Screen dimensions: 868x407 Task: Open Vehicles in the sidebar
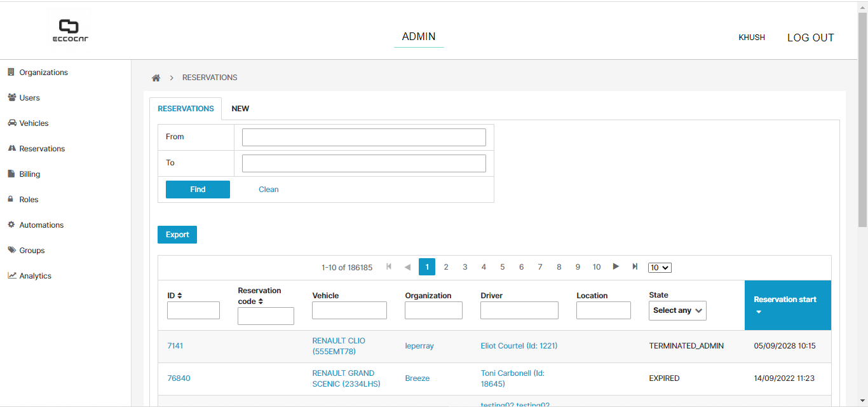point(34,123)
